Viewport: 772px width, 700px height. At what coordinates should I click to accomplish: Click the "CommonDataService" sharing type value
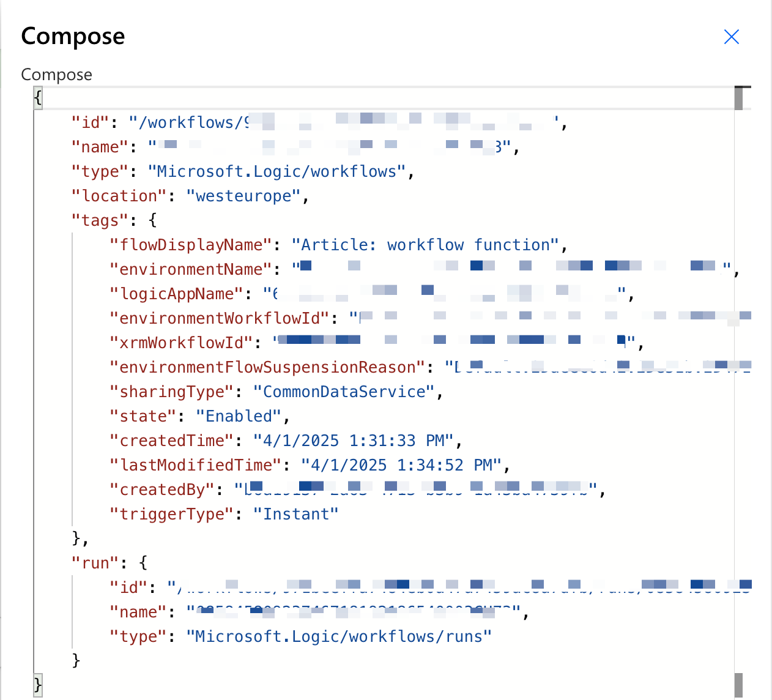pyautogui.click(x=344, y=392)
